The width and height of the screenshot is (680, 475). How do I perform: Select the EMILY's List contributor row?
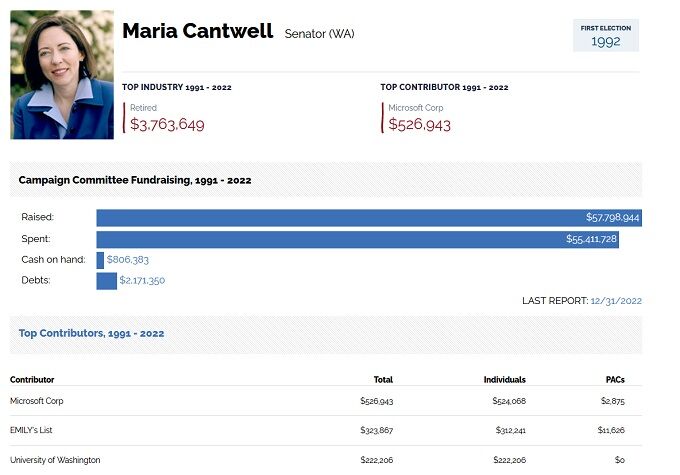326,430
